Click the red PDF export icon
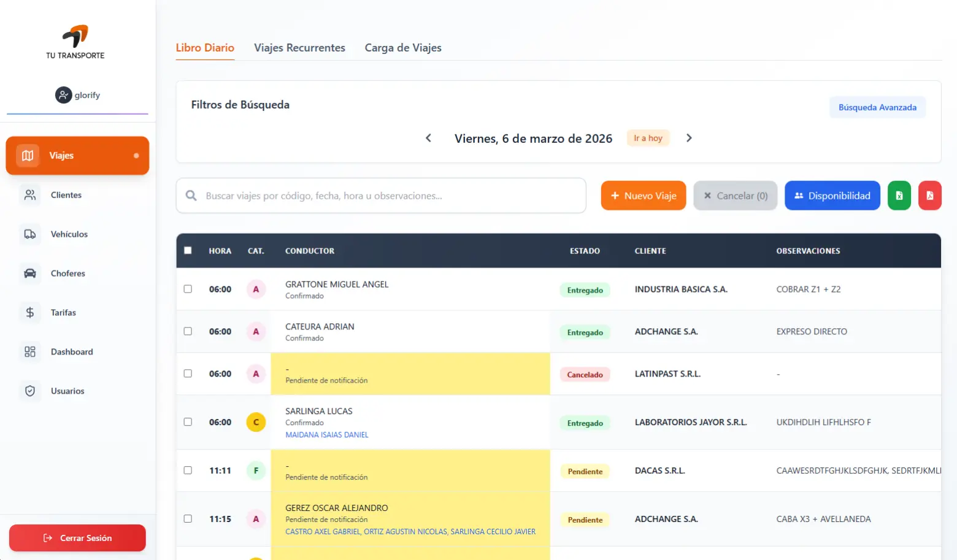This screenshot has height=560, width=957. [x=929, y=196]
